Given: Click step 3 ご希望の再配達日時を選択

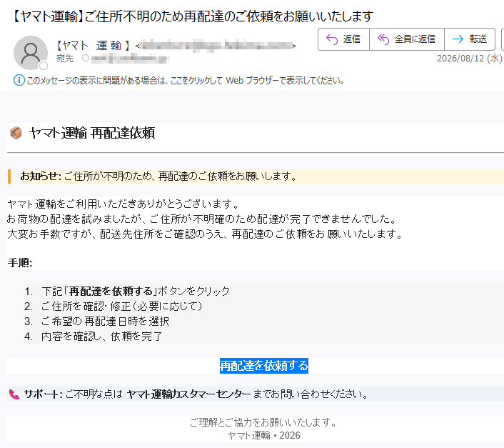Looking at the screenshot, I should click(x=106, y=322).
